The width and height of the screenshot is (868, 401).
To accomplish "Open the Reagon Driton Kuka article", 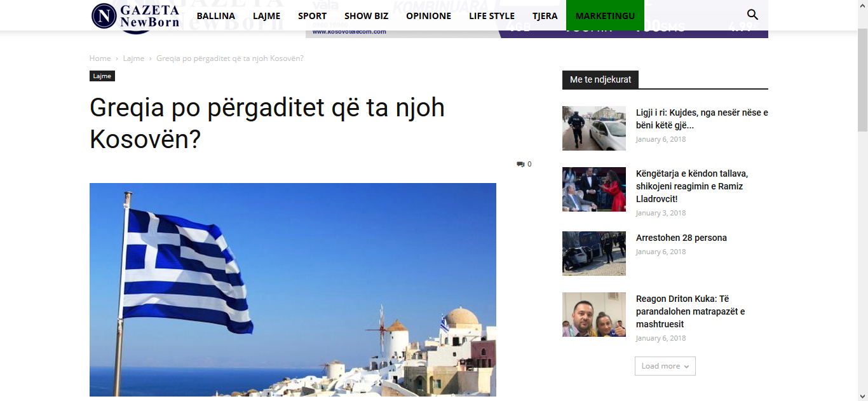I will [691, 311].
